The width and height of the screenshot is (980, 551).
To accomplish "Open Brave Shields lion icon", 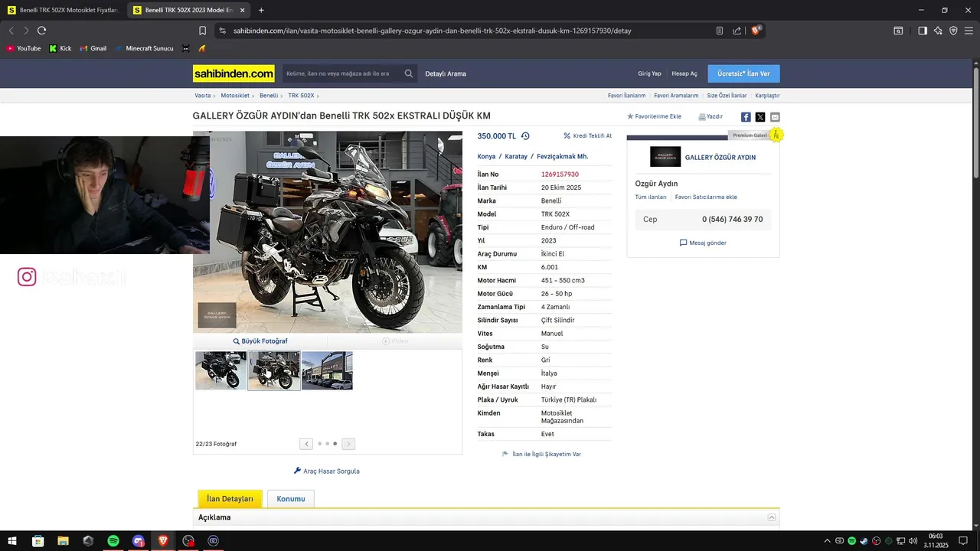I will click(x=756, y=31).
